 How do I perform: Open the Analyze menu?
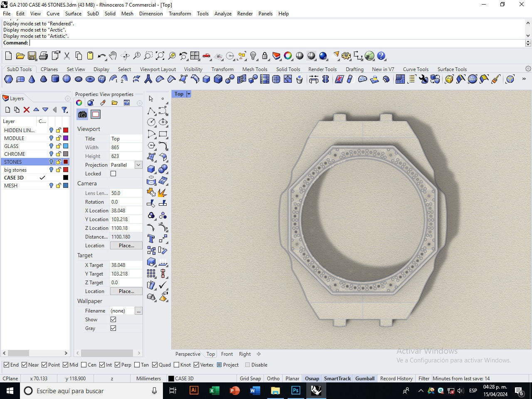pyautogui.click(x=223, y=14)
